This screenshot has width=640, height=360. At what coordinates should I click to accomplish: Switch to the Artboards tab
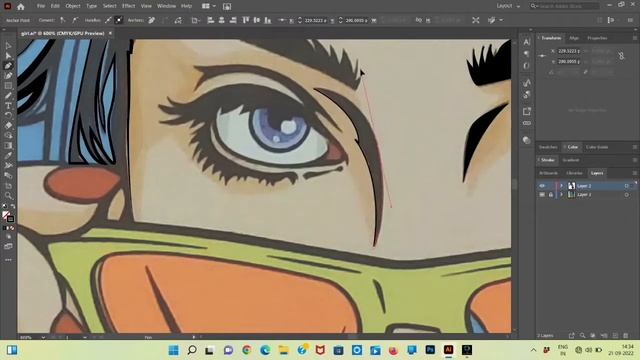point(548,173)
